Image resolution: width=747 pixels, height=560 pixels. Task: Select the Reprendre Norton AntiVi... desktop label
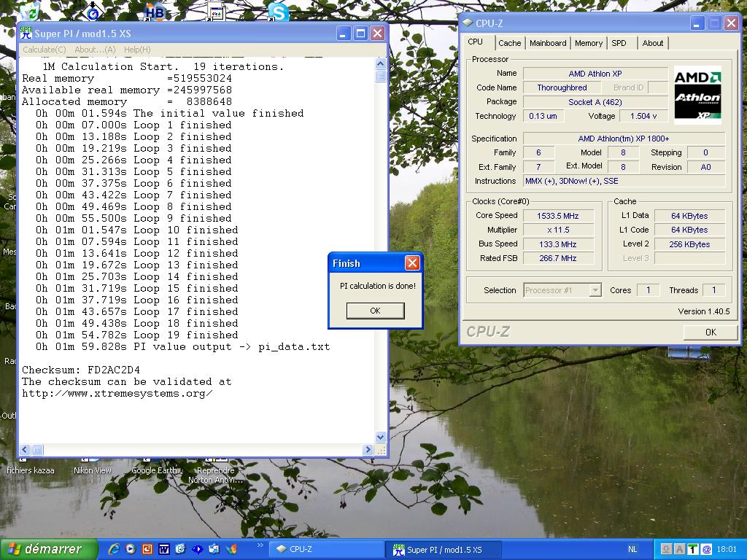[x=215, y=475]
